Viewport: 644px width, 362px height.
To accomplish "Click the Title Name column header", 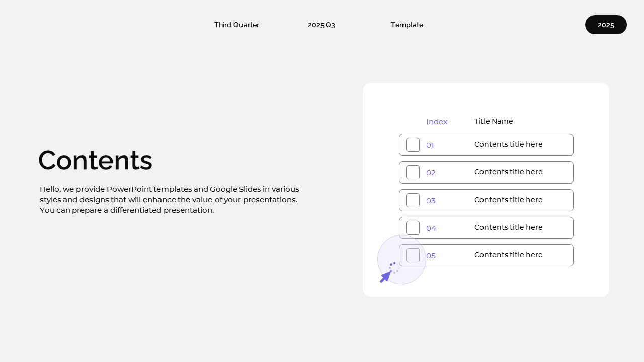I will 494,121.
